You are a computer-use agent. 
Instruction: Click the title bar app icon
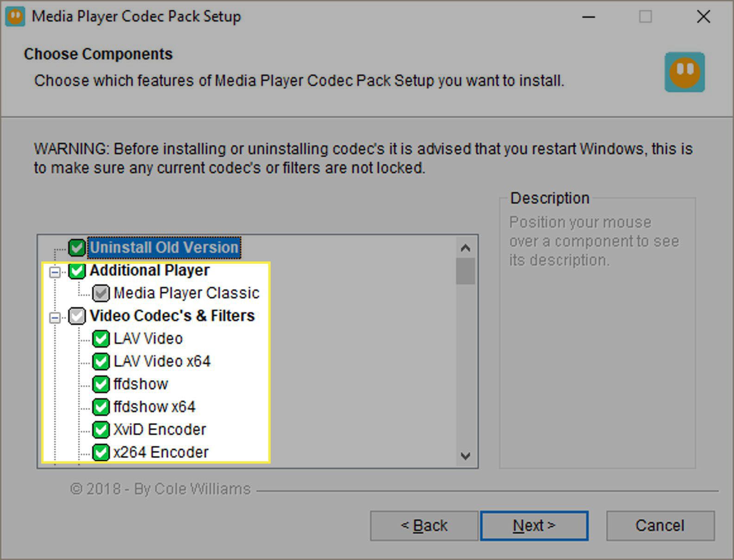click(x=15, y=17)
